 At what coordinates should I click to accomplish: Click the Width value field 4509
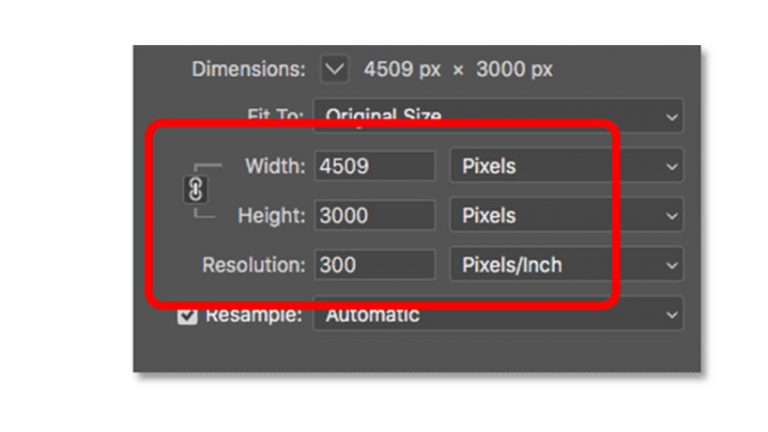pyautogui.click(x=375, y=166)
